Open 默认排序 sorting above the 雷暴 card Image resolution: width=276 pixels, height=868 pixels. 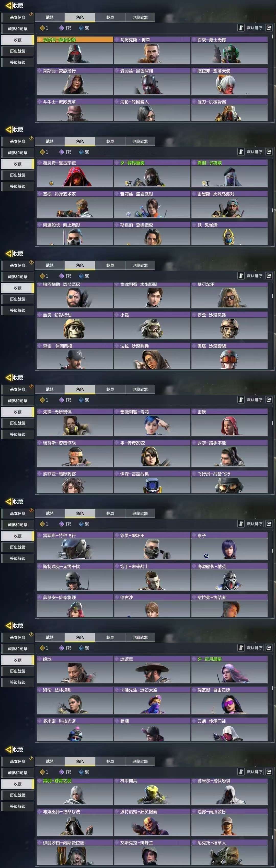(x=255, y=400)
